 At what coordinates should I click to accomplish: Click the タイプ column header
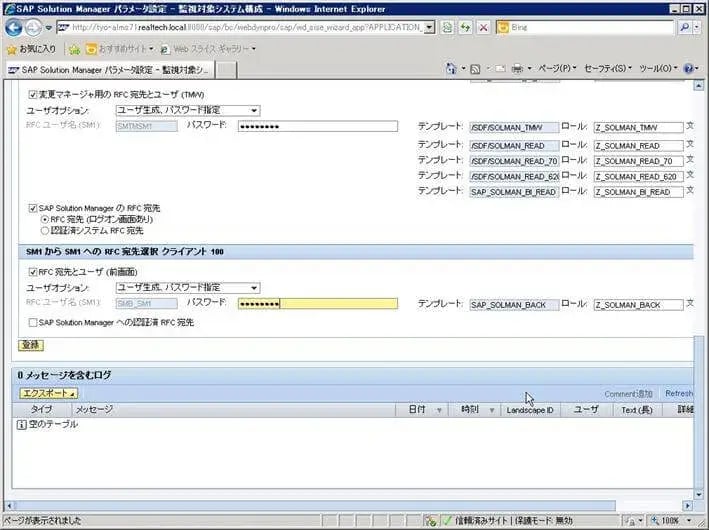click(x=41, y=410)
